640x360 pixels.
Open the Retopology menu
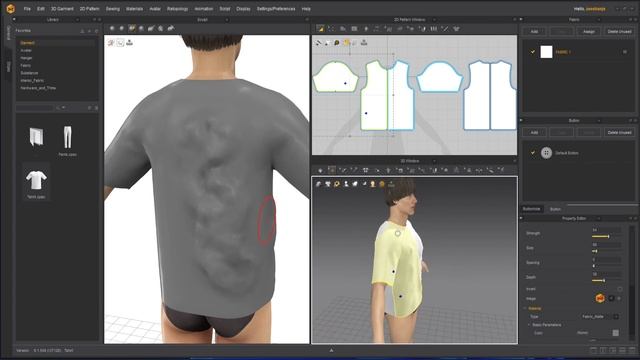pyautogui.click(x=177, y=9)
